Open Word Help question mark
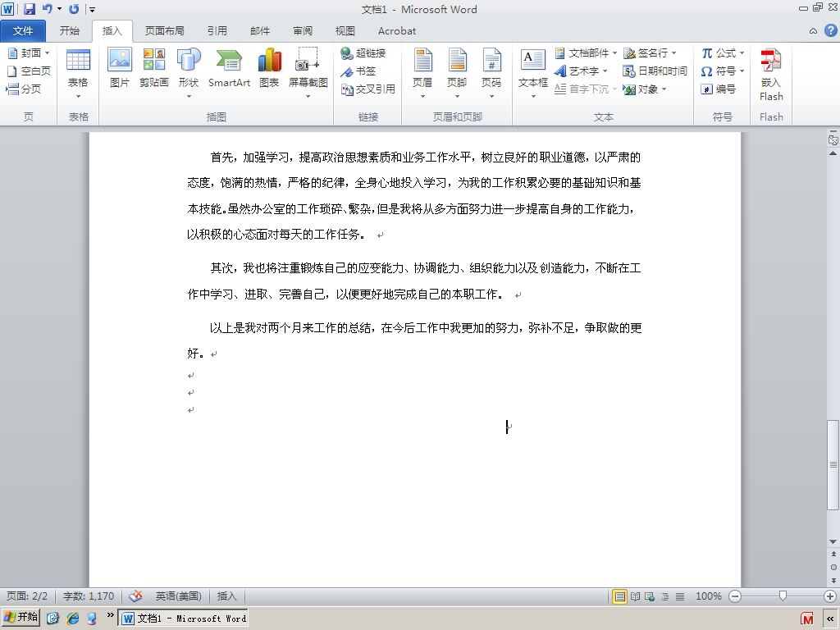Viewport: 840px width, 630px height. [830, 30]
